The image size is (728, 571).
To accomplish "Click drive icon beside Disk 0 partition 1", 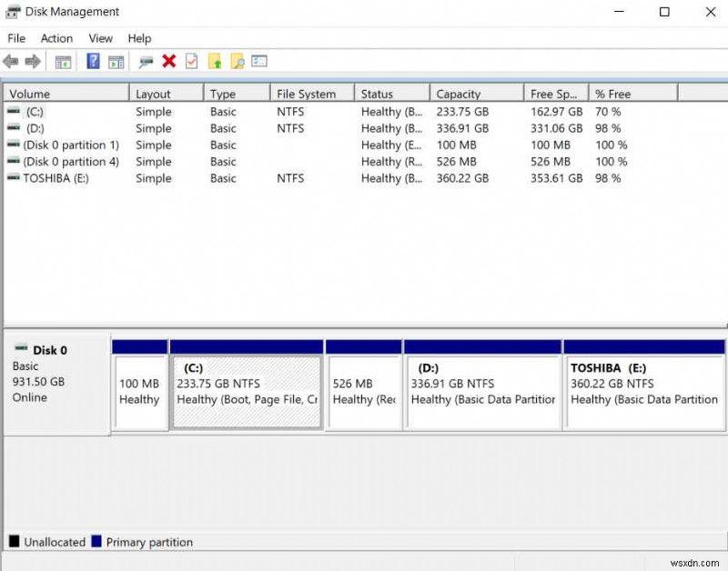I will pyautogui.click(x=14, y=145).
